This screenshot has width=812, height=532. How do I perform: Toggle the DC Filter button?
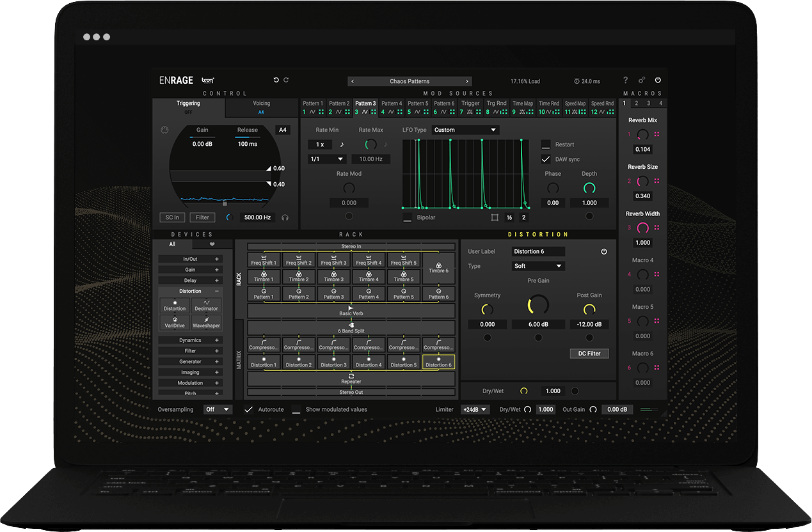pos(589,353)
